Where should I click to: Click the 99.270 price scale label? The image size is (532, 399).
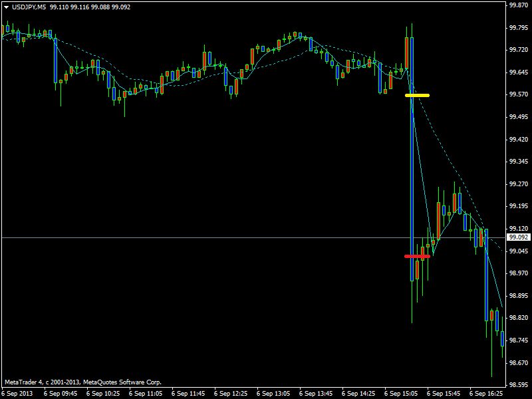[519, 184]
